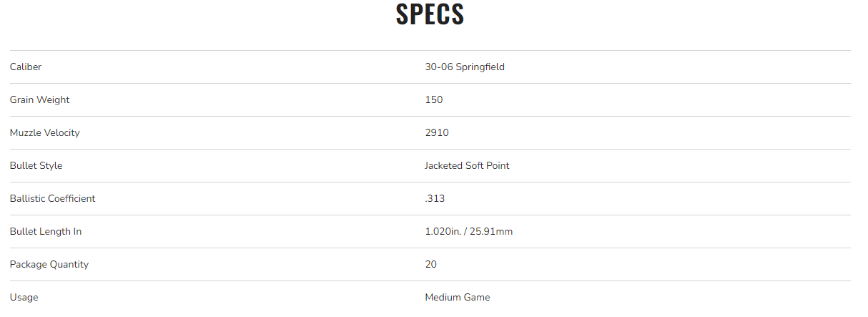
Task: Click the '1.020in.' bullet length
Action: pos(443,231)
